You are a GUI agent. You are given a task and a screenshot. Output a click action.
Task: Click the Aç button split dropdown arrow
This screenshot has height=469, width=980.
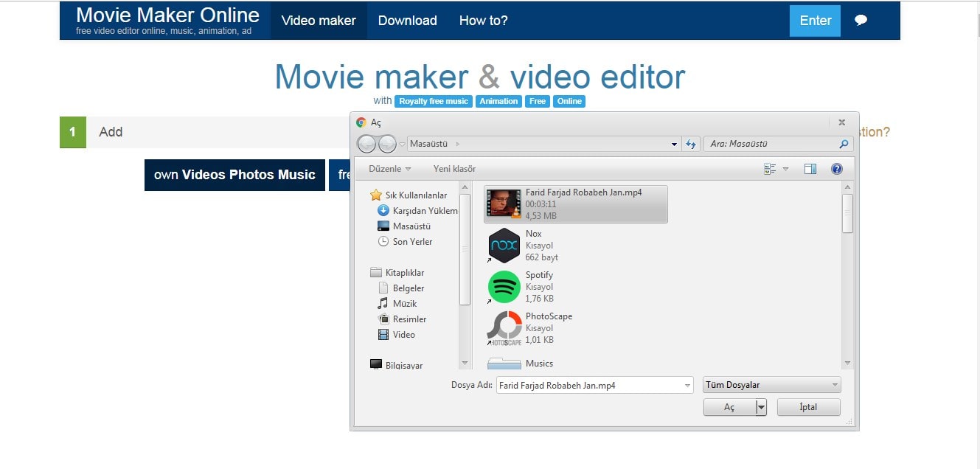pos(761,407)
